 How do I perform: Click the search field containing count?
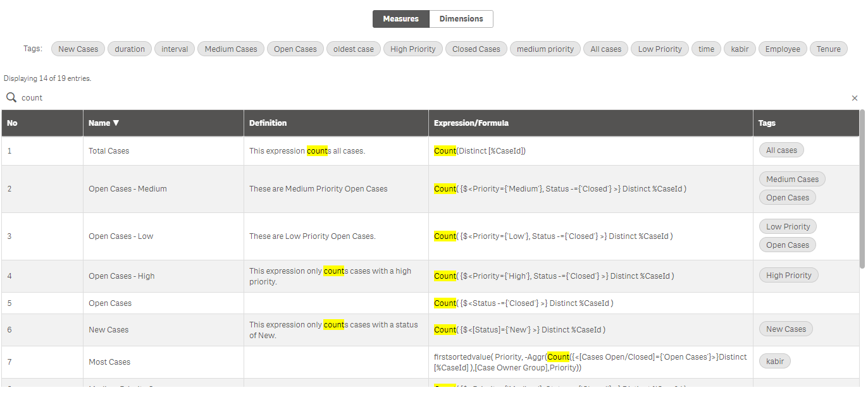(x=430, y=98)
